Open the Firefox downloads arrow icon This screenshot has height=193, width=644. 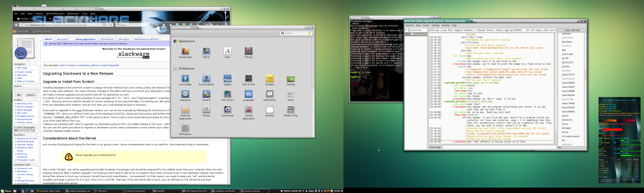164,25
